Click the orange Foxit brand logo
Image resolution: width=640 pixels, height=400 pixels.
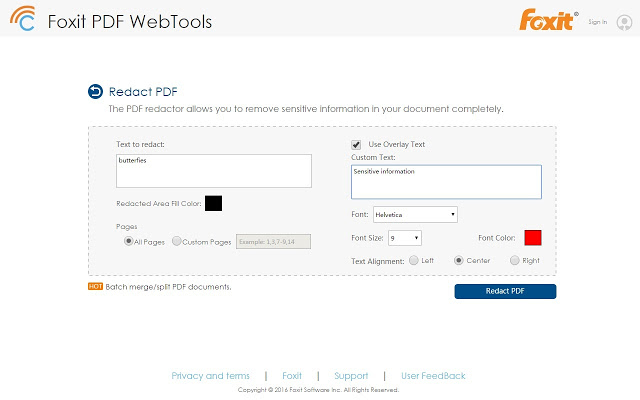pos(547,20)
